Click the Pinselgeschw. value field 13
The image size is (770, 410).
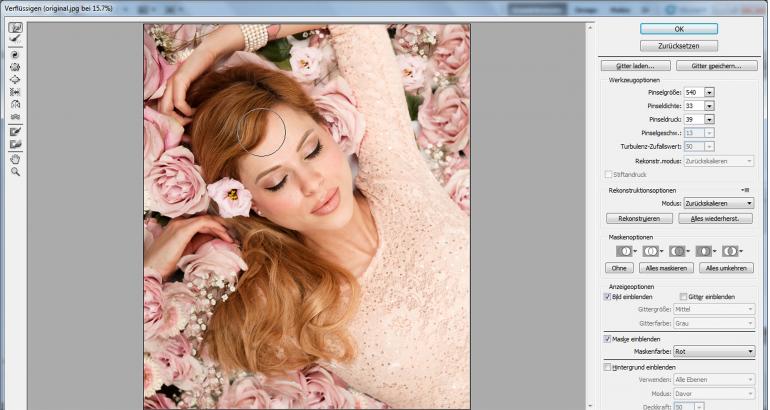[x=694, y=133]
